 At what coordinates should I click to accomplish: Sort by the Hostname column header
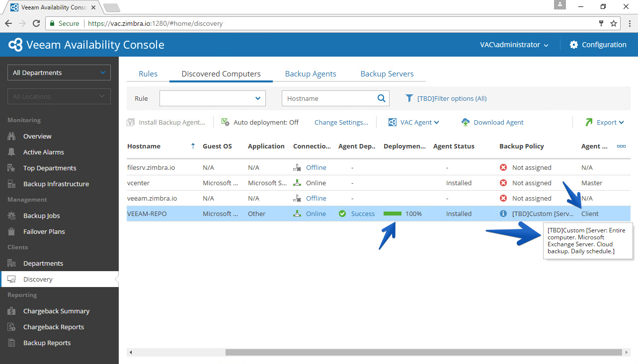click(144, 146)
